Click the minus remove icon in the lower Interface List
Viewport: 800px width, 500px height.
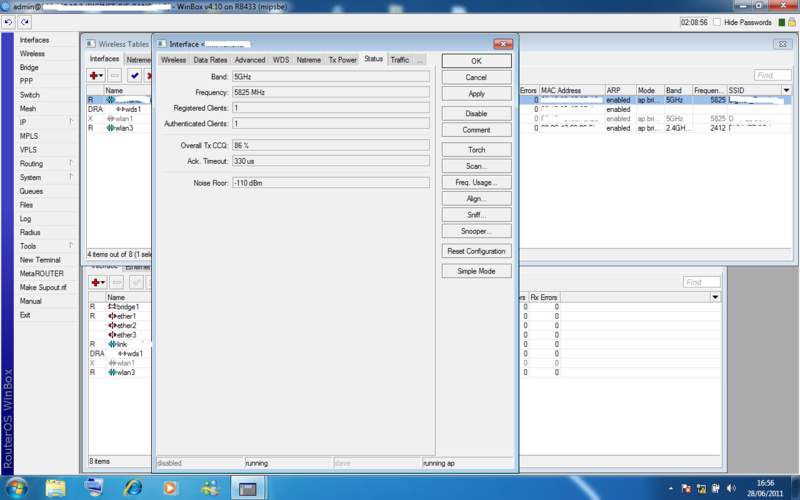pyautogui.click(x=116, y=282)
